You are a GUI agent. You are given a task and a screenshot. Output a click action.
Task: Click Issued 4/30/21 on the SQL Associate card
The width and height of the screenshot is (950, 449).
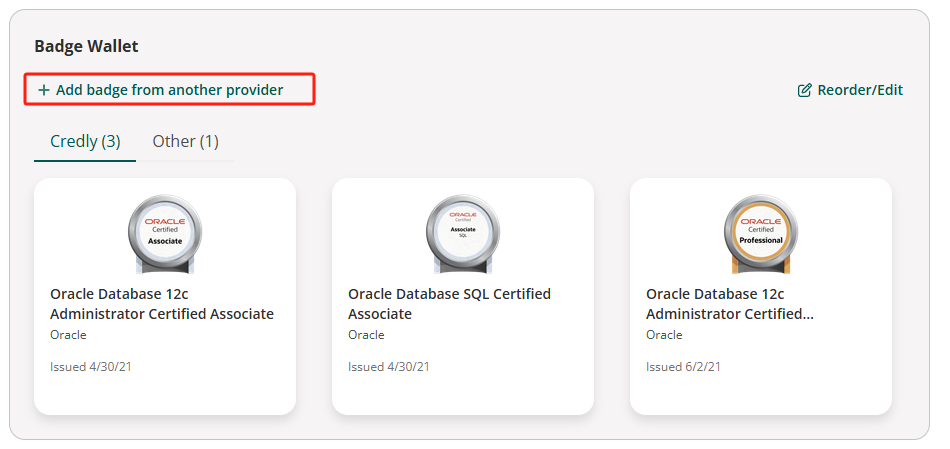(389, 367)
